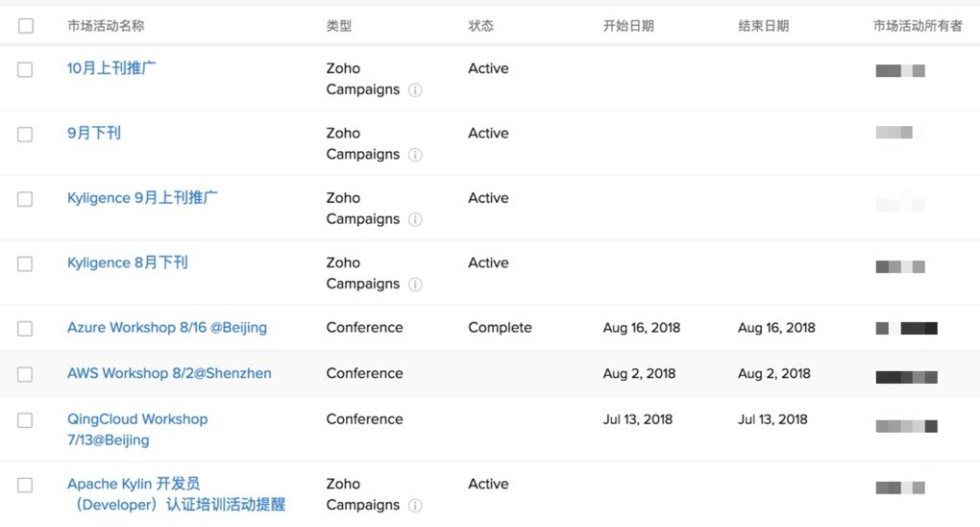The width and height of the screenshot is (980, 527).
Task: Click the 市场活动所有者 column header
Action: pyautogui.click(x=918, y=26)
